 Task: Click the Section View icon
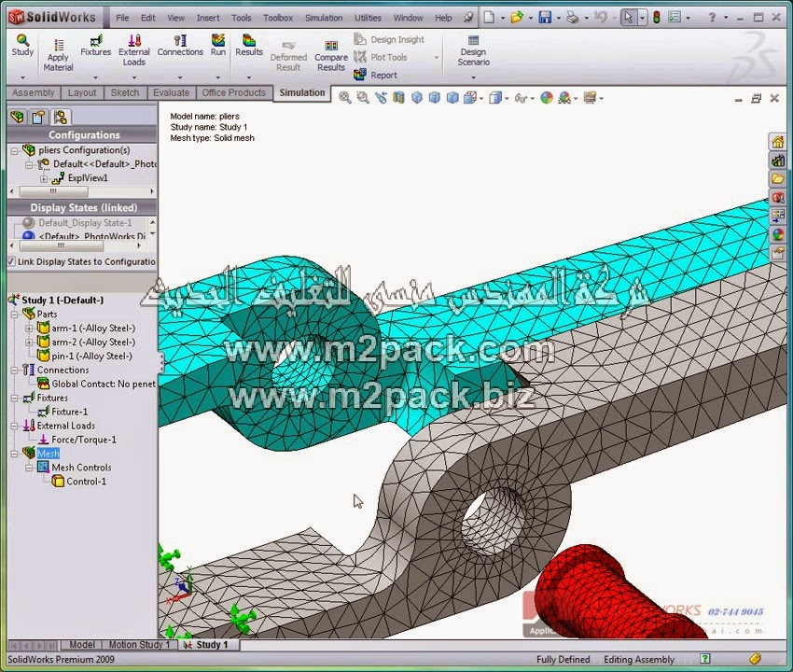[x=398, y=98]
